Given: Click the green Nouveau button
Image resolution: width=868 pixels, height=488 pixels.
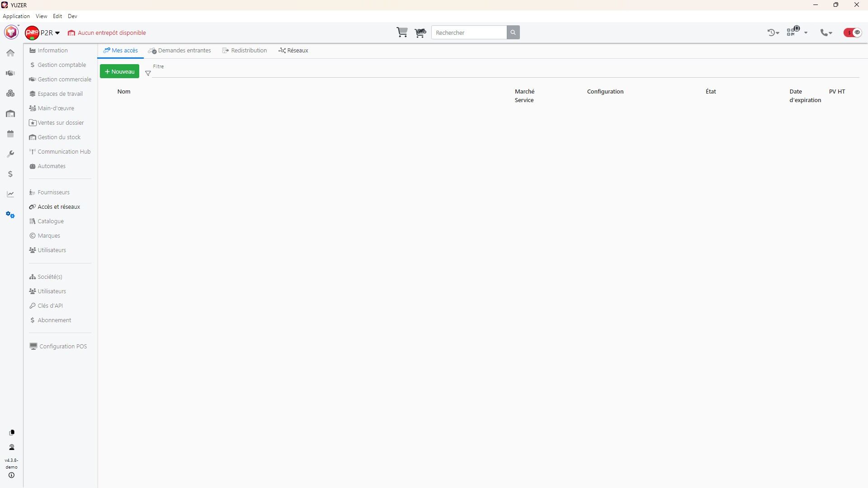Looking at the screenshot, I should coord(119,71).
